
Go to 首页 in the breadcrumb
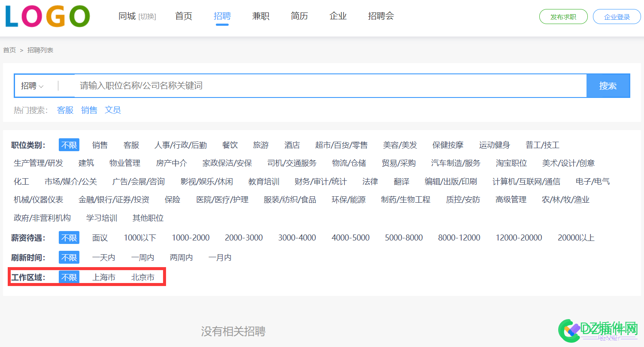pos(9,50)
